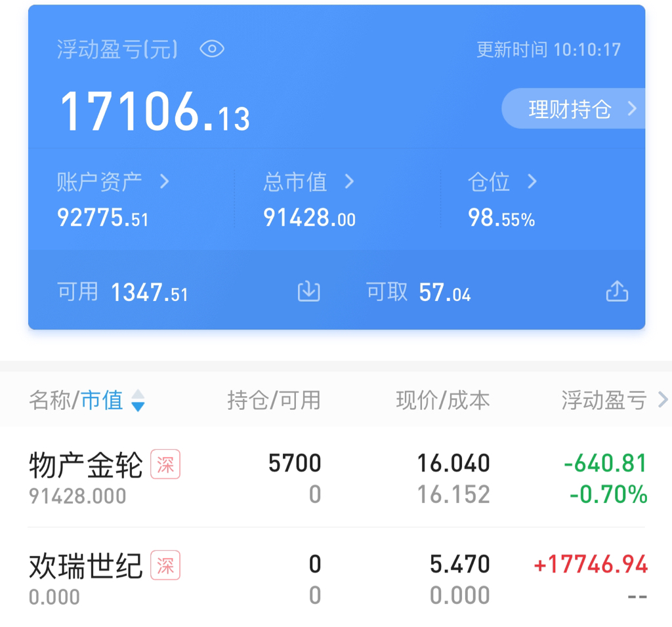Click the 浮动盈亏 column chevron
This screenshot has width=672, height=627.
coord(663,400)
